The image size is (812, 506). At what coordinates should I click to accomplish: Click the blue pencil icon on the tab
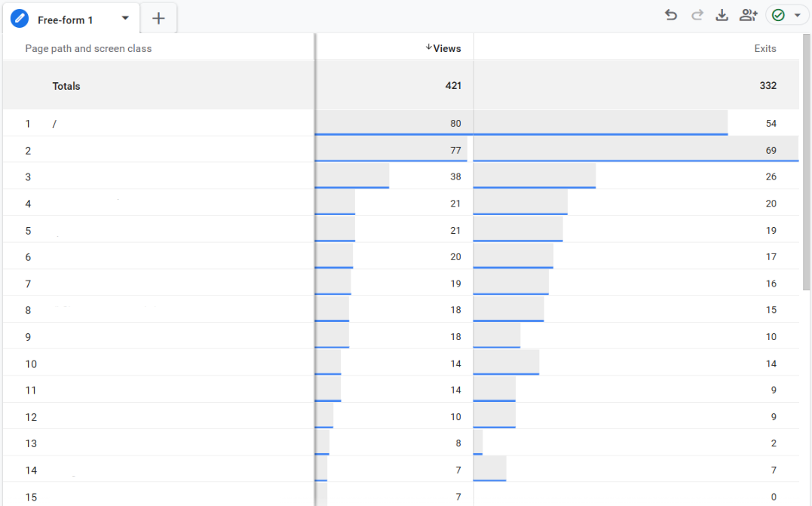pyautogui.click(x=19, y=18)
